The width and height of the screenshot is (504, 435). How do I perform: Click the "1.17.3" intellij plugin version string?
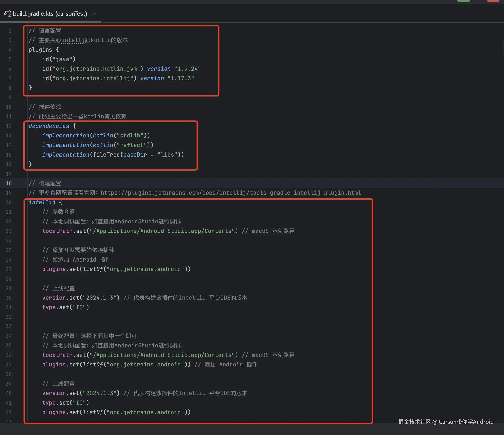click(x=180, y=78)
